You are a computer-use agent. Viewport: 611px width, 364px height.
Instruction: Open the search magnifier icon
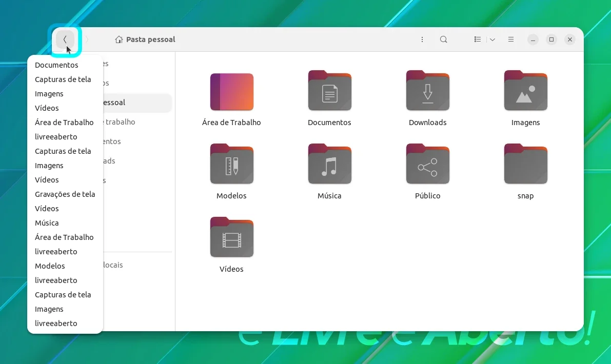click(x=443, y=39)
